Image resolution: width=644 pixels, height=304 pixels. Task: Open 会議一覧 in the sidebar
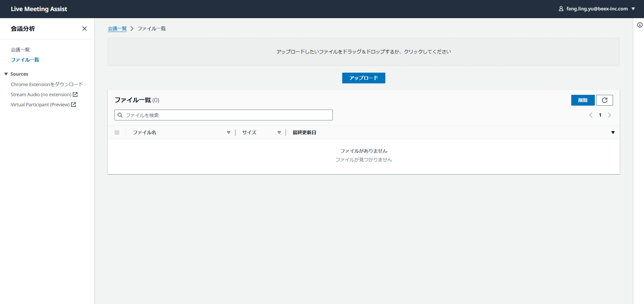tap(20, 50)
